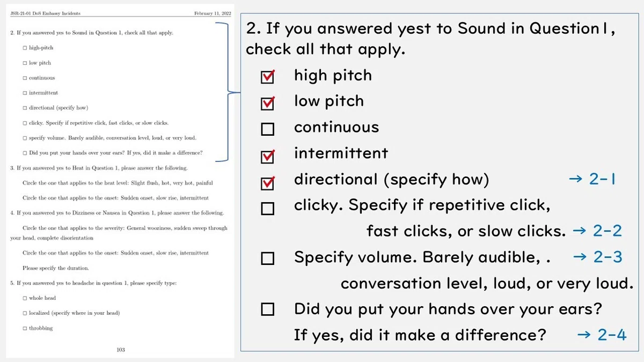The width and height of the screenshot is (644, 362).
Task: Toggle the intermittent checkbox
Action: (267, 157)
